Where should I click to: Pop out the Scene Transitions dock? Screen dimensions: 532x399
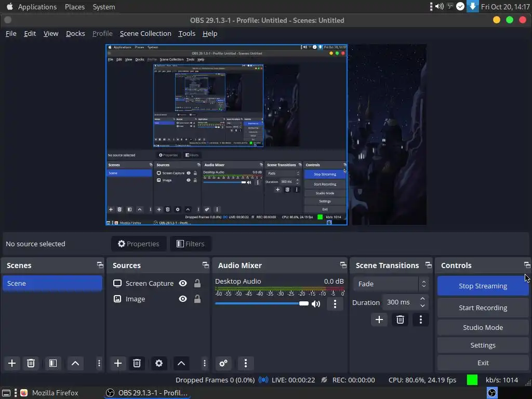tap(429, 265)
